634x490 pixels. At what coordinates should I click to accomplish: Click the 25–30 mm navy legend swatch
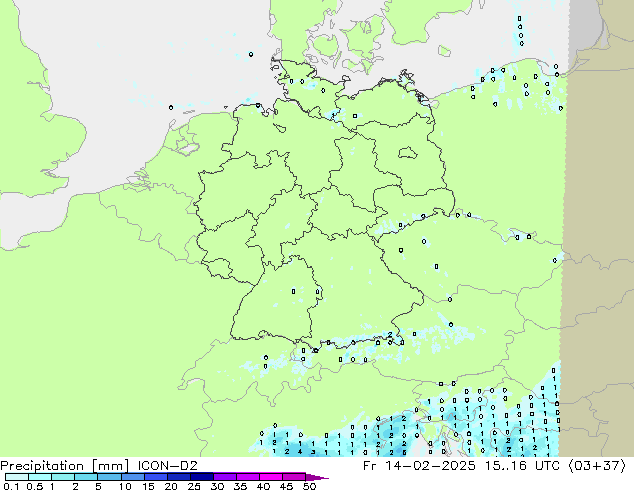(x=201, y=477)
